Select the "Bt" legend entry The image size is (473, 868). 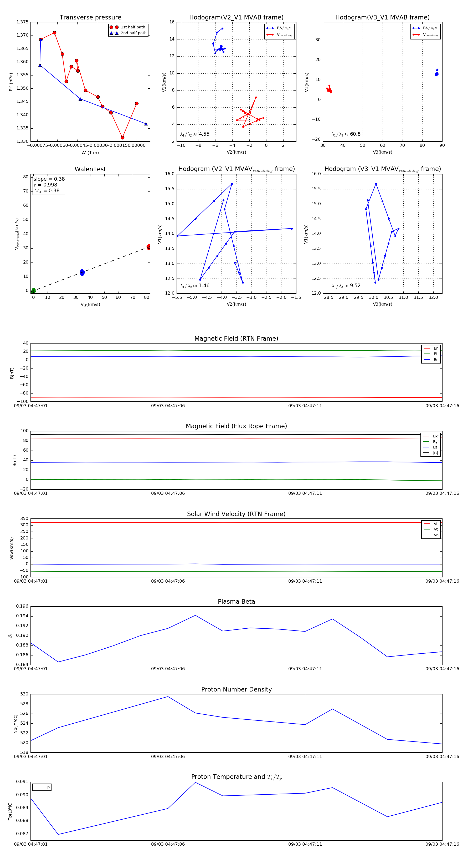coord(431,354)
